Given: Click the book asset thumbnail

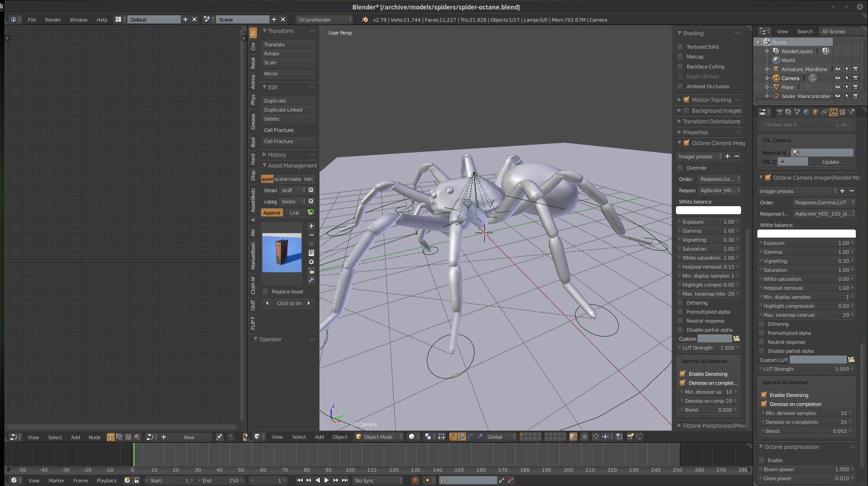Looking at the screenshot, I should click(x=282, y=252).
